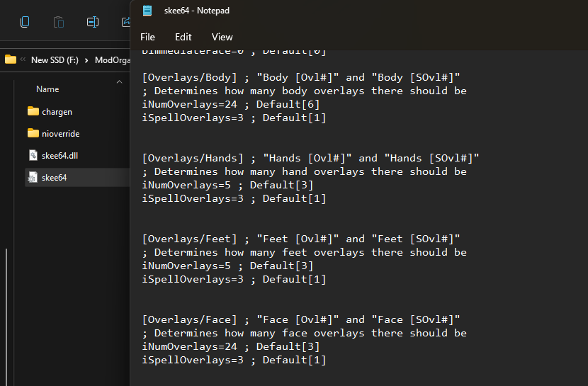Select the nioverride folder name

pos(61,134)
